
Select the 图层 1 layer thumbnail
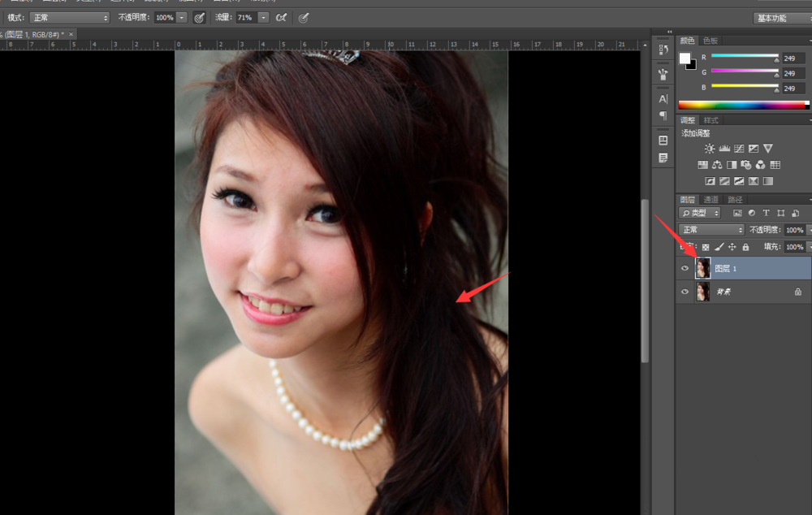click(x=702, y=268)
